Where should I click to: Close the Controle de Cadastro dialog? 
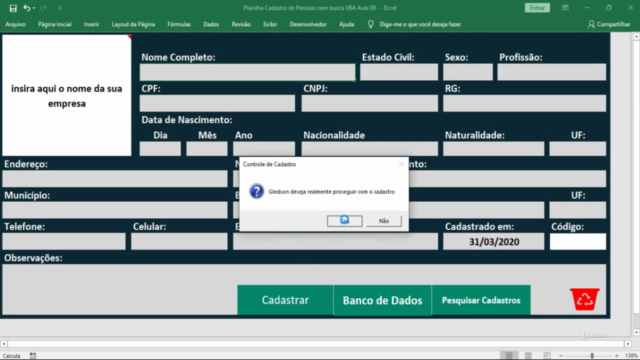(401, 164)
